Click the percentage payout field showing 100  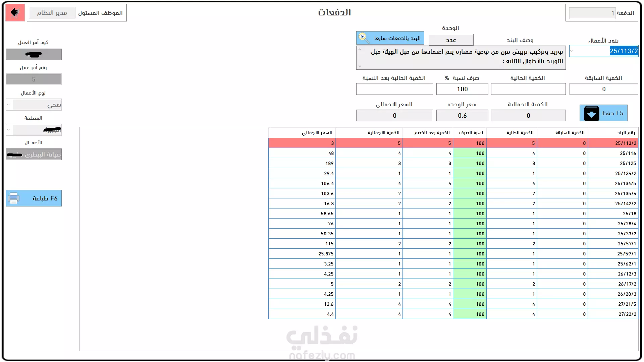(x=462, y=89)
